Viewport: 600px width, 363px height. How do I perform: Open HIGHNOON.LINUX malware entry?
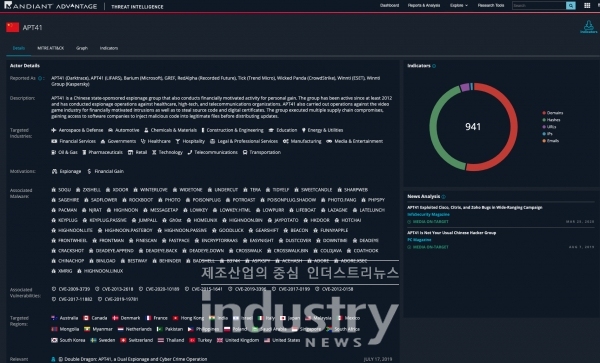[100, 271]
